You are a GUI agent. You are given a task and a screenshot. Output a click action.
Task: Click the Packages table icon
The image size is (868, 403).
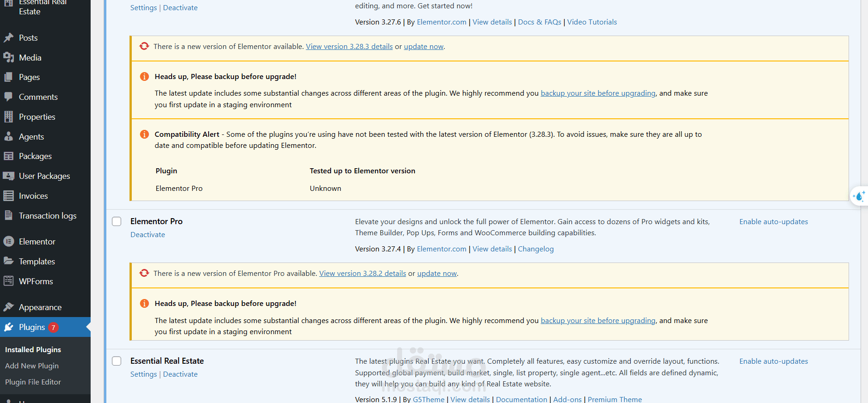pos(8,156)
